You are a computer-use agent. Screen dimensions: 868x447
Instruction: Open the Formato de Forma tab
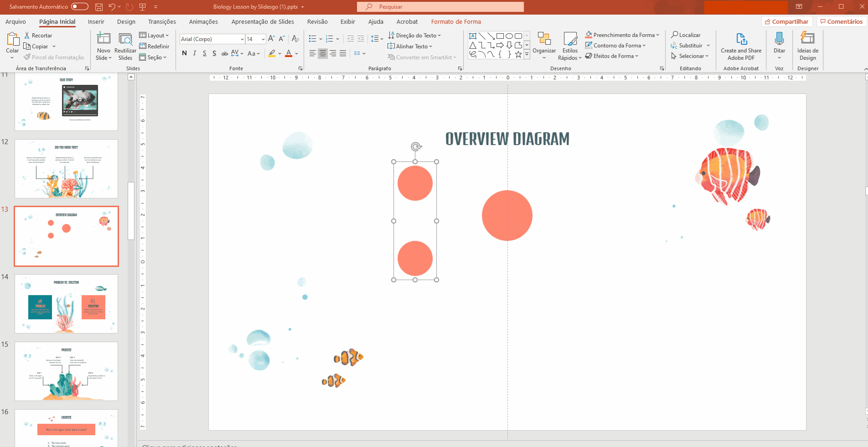(x=456, y=21)
